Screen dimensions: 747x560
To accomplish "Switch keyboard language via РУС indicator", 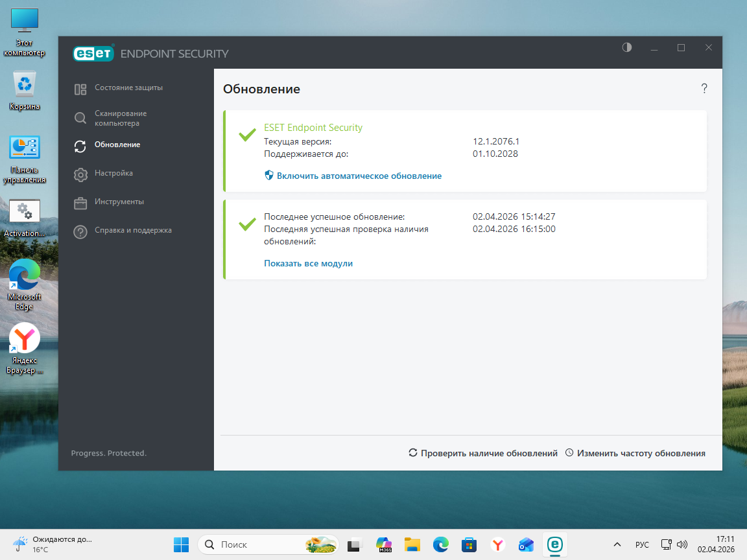I will 642,544.
